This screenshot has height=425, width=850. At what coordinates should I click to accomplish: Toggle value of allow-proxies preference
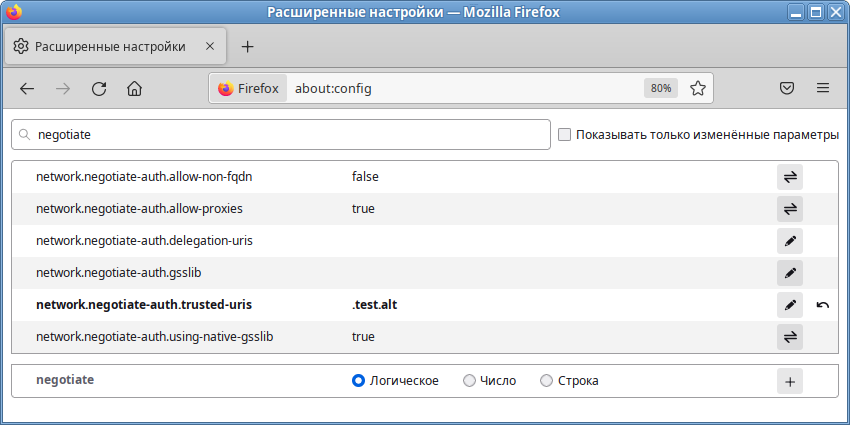790,209
